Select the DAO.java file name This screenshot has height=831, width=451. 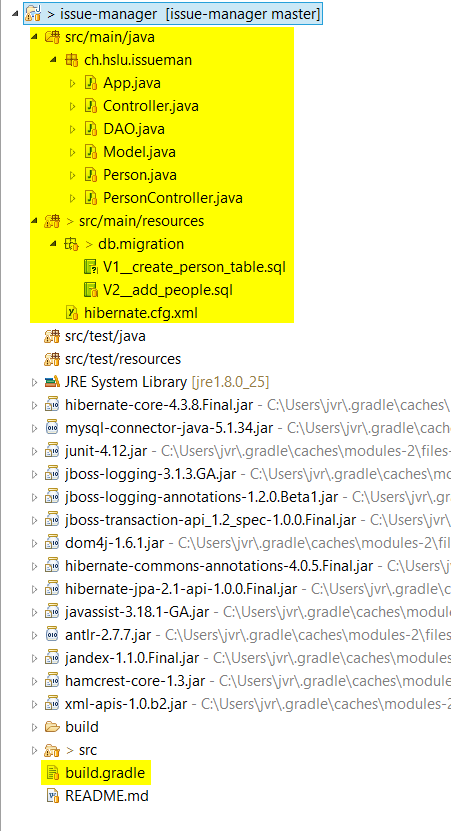coord(134,129)
